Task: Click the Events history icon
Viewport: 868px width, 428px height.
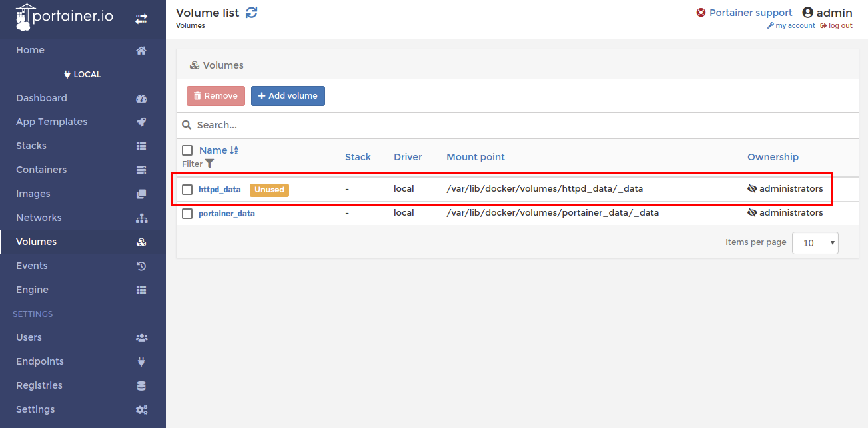Action: 141,266
